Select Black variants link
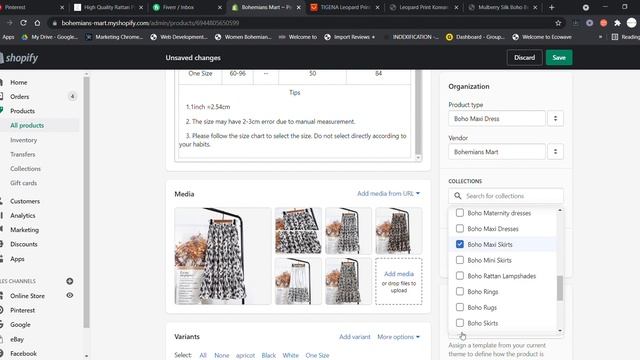The image size is (640, 360). click(x=269, y=355)
